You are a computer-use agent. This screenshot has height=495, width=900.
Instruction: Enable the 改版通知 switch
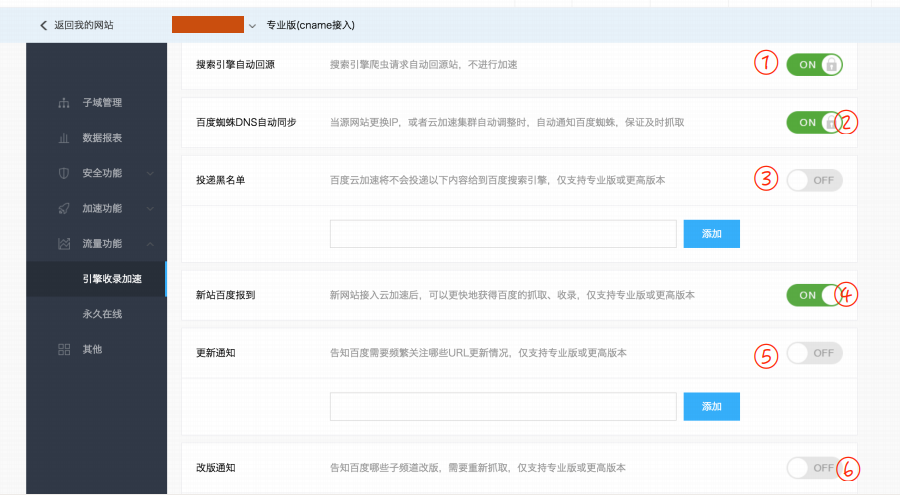click(814, 468)
